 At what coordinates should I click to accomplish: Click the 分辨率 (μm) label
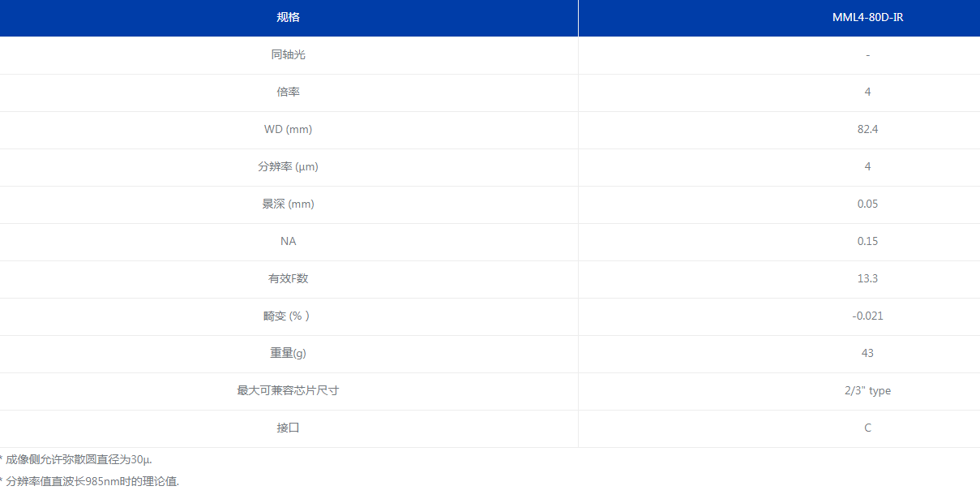pos(288,166)
